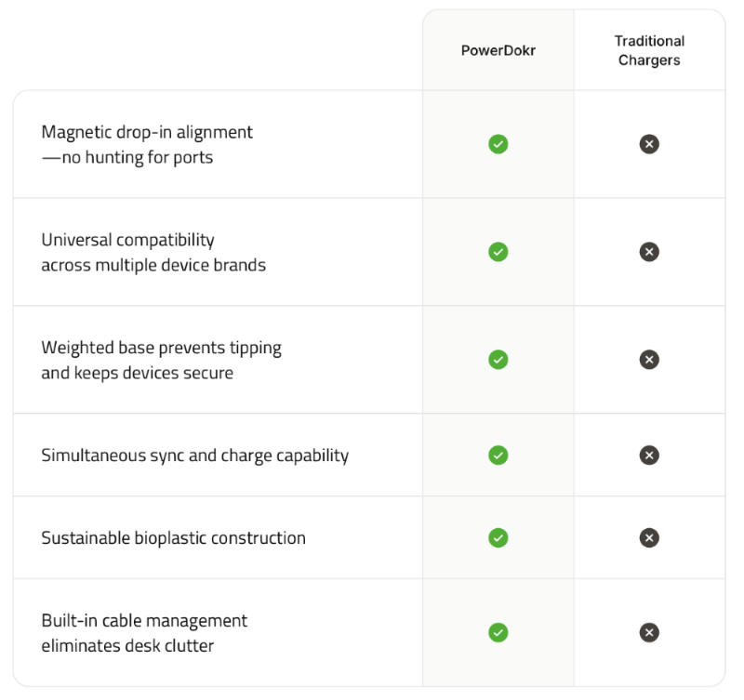The height and width of the screenshot is (700, 744).
Task: Click 'Simultaneous sync and charge capability' text
Action: pyautogui.click(x=194, y=456)
